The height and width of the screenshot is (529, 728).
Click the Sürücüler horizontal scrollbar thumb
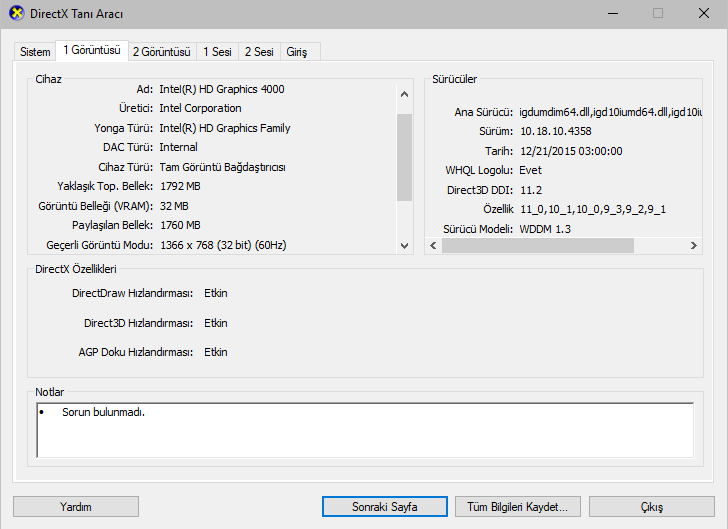coord(538,245)
